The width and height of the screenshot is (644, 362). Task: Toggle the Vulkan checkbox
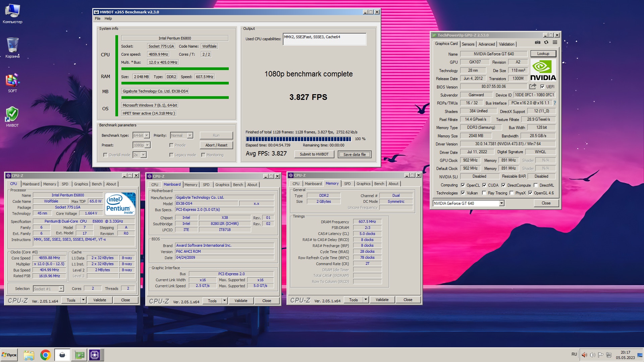pyautogui.click(x=463, y=193)
